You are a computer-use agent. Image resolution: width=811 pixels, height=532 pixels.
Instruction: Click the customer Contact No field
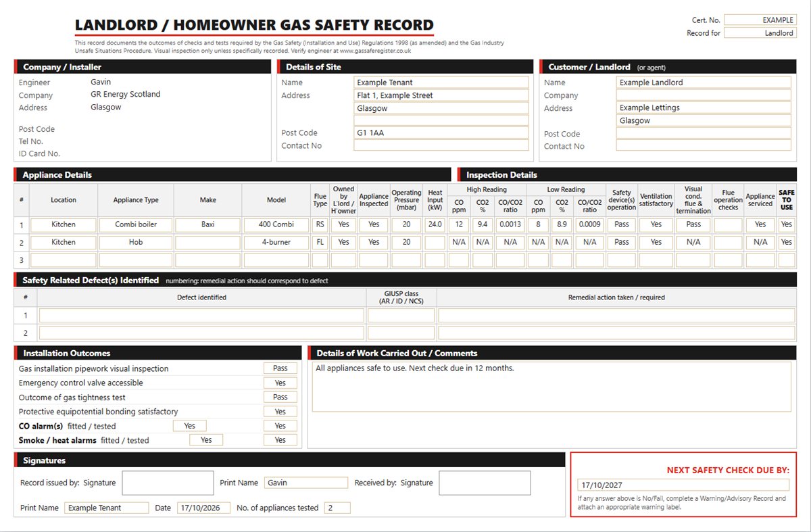[704, 145]
